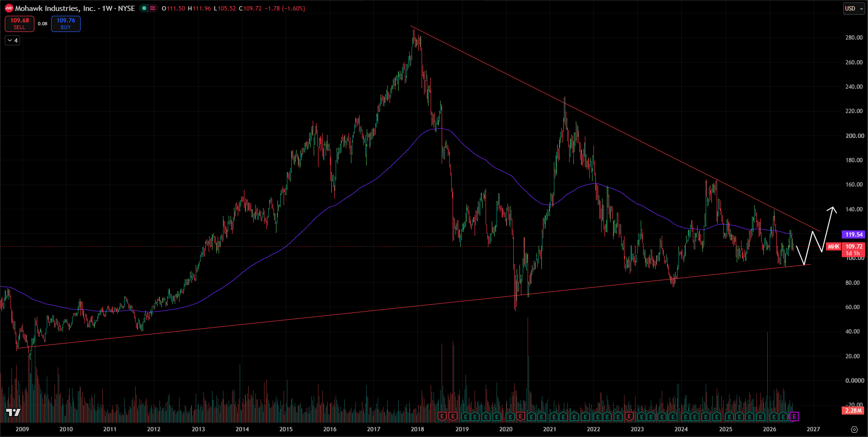868x437 pixels.
Task: Click the Mohawk Industries red logo icon
Action: click(x=9, y=8)
